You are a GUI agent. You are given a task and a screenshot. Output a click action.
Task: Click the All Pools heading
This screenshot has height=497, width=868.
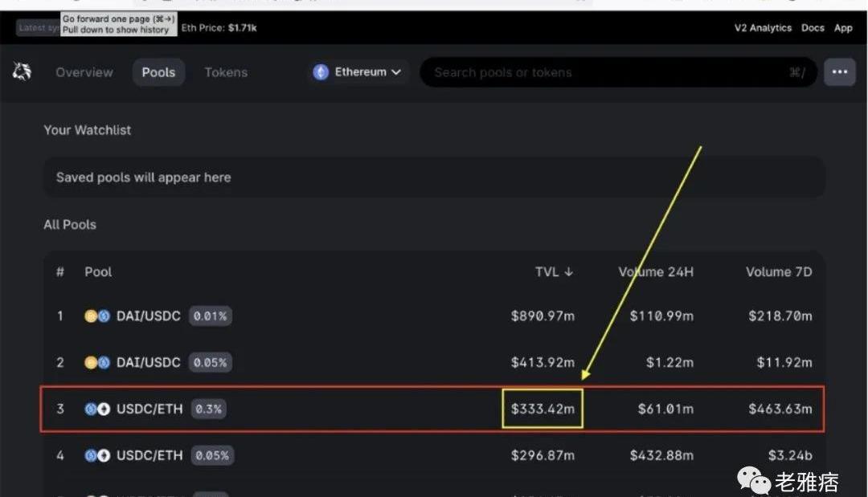(x=70, y=225)
